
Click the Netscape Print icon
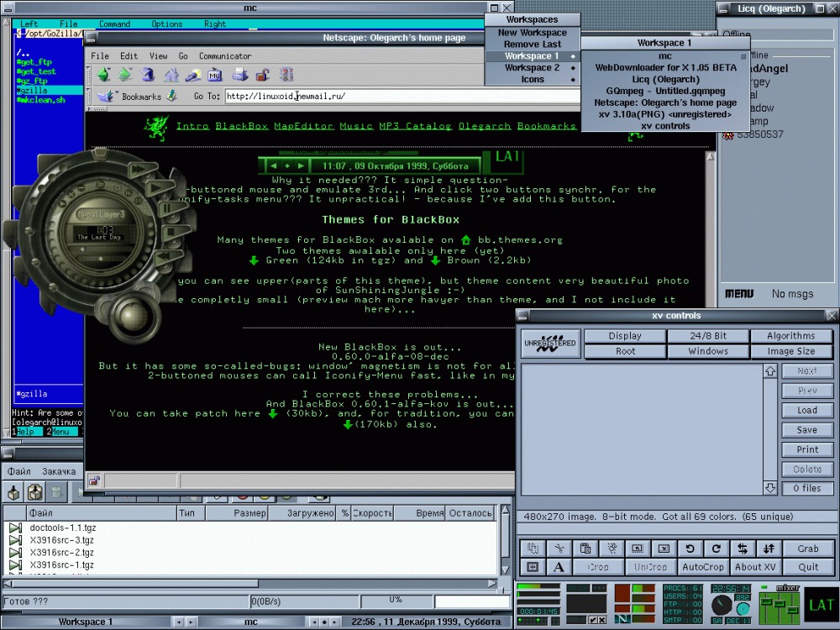pyautogui.click(x=240, y=75)
